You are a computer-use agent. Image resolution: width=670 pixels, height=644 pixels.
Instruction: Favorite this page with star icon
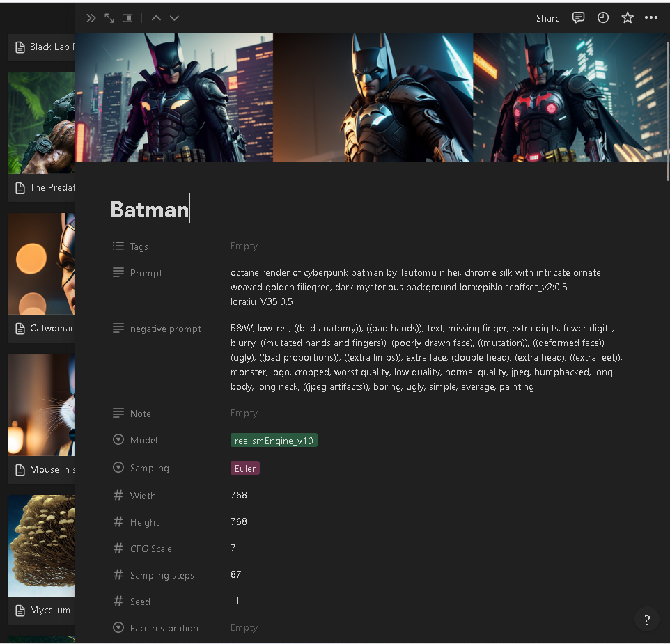tap(628, 17)
